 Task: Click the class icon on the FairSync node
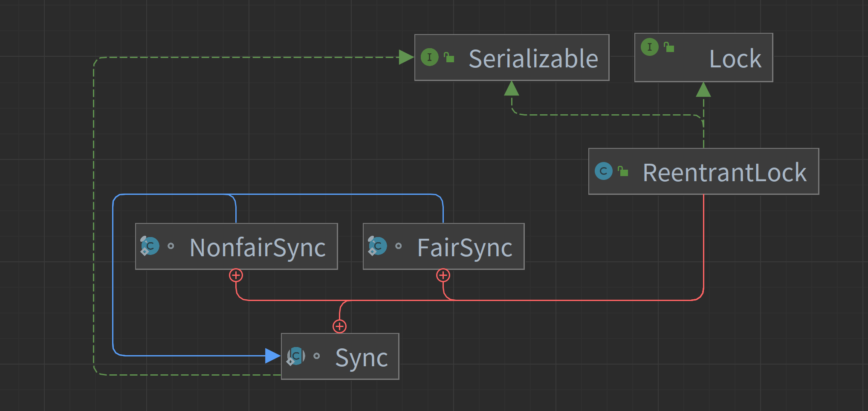[378, 246]
